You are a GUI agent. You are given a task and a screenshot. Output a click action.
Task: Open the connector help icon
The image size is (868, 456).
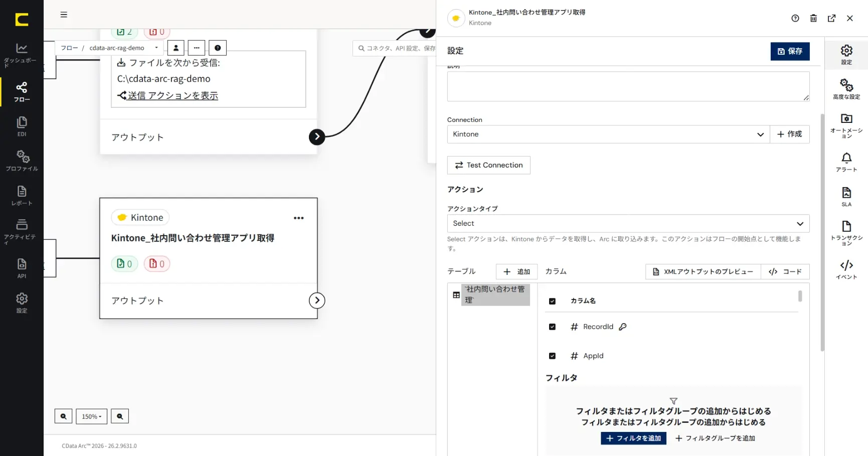pos(795,18)
